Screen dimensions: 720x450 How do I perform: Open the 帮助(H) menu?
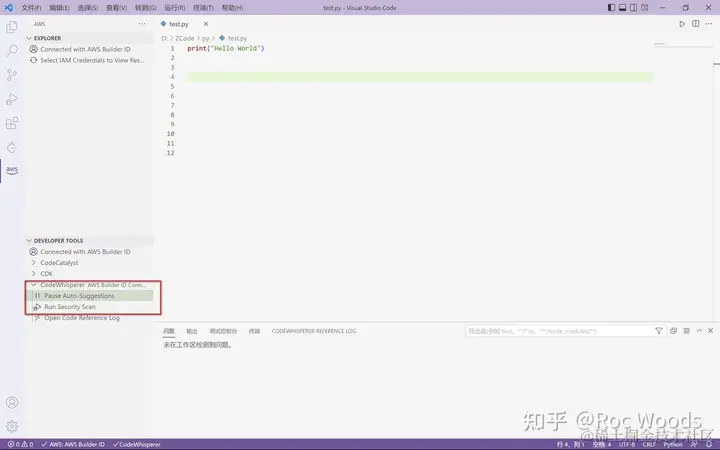(232, 8)
